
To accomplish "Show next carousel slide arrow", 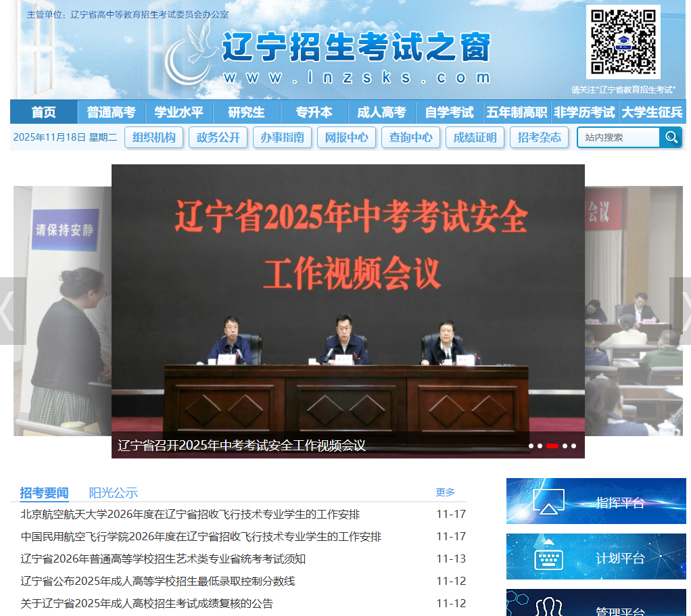I will [x=682, y=311].
